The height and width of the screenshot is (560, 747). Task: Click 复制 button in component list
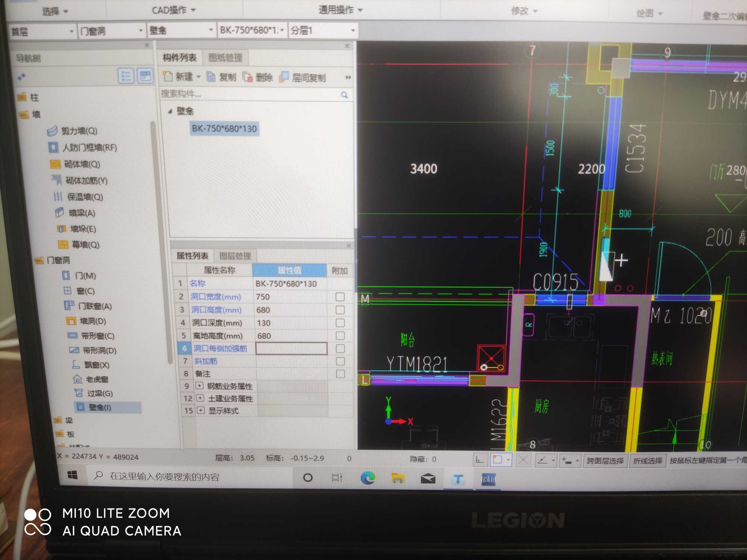221,77
